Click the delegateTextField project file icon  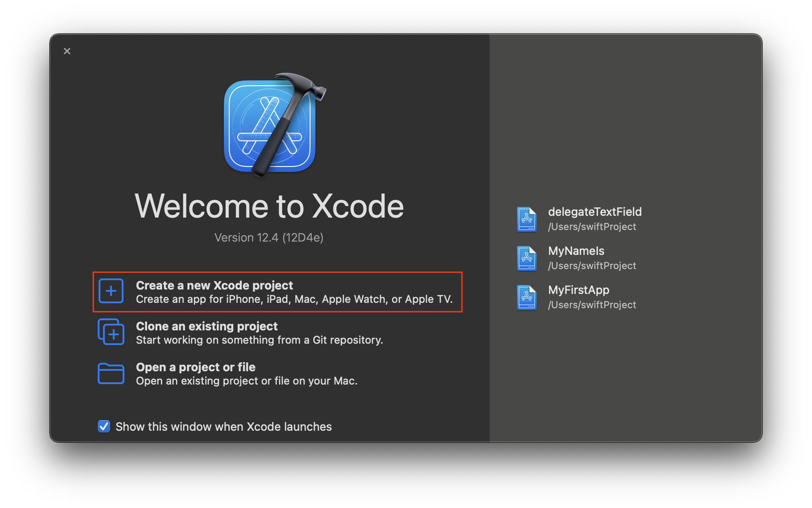[x=527, y=219]
